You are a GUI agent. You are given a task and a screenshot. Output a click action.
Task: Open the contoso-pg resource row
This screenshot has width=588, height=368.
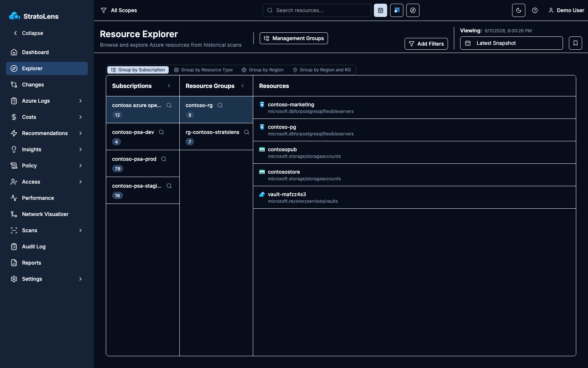coord(414,130)
